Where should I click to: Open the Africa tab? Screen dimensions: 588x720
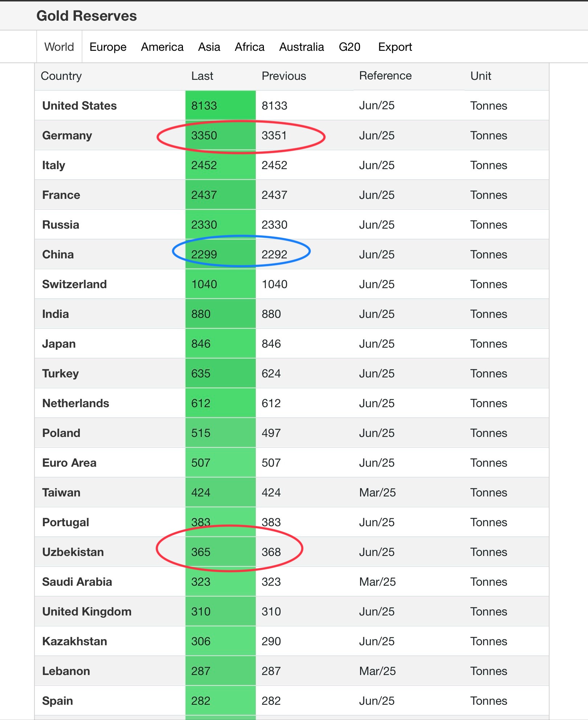(x=250, y=47)
